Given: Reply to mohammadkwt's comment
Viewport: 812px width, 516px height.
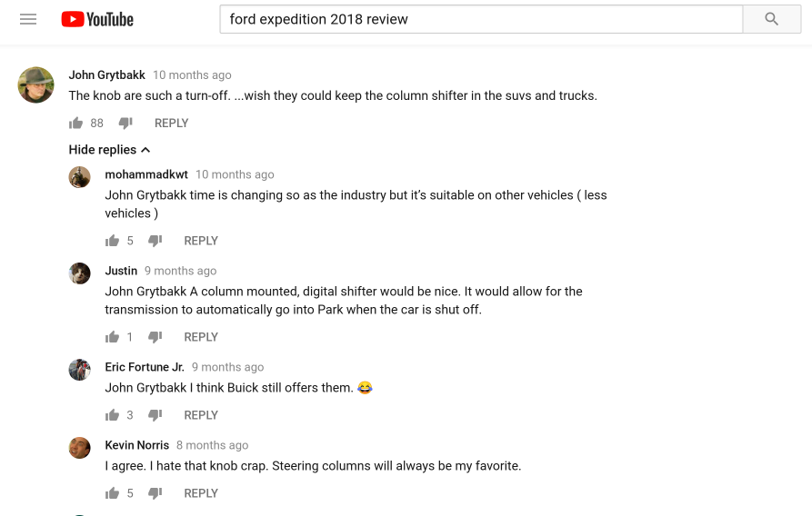Looking at the screenshot, I should (x=201, y=241).
